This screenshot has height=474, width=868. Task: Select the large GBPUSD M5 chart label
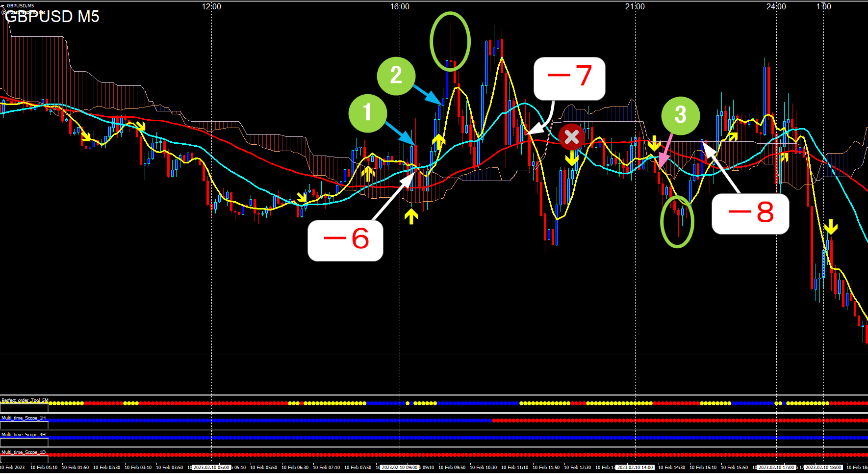[x=52, y=16]
